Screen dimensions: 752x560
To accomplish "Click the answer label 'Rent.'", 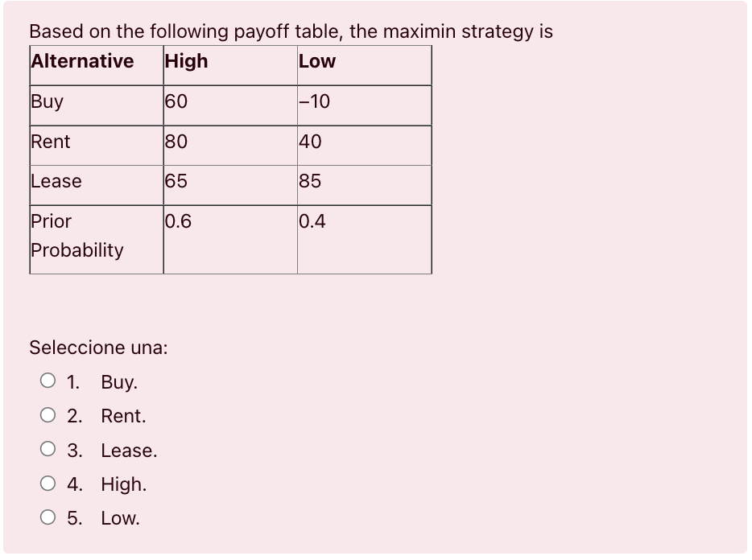I will (x=122, y=416).
